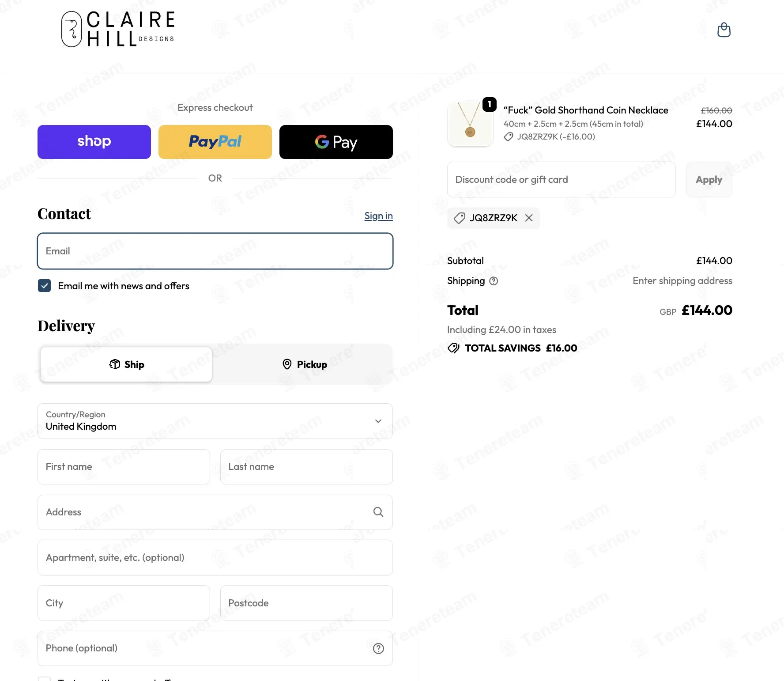This screenshot has width=784, height=681.
Task: Check out with Google Pay
Action: pos(336,142)
